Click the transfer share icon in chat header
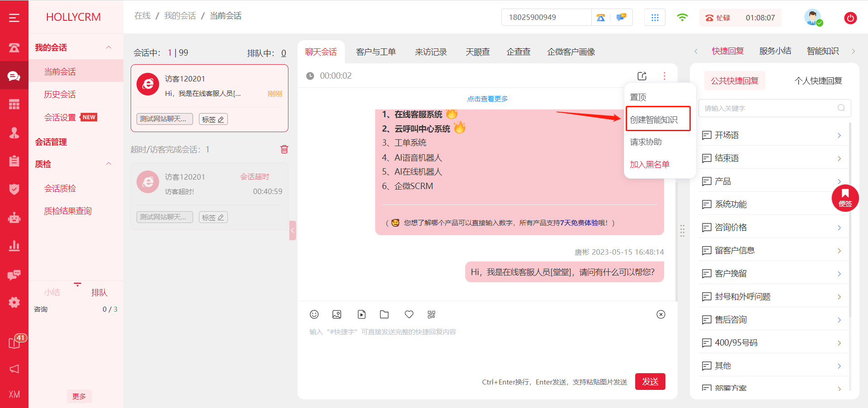This screenshot has width=868, height=408. coord(642,76)
